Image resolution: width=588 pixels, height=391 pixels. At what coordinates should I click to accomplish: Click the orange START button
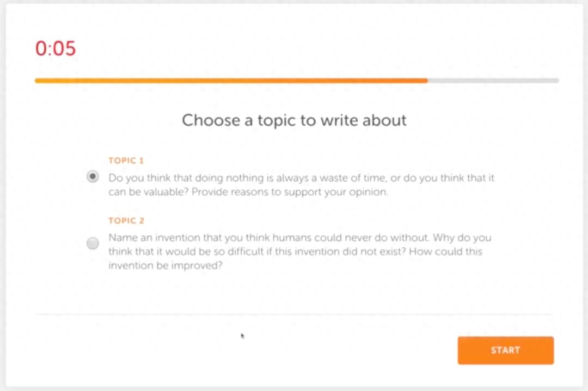[505, 350]
